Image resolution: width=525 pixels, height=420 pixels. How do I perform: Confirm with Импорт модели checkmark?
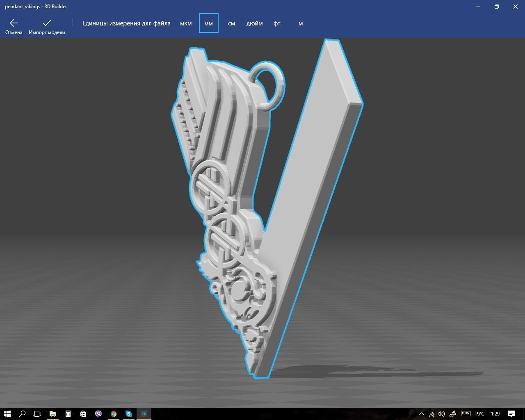(47, 27)
